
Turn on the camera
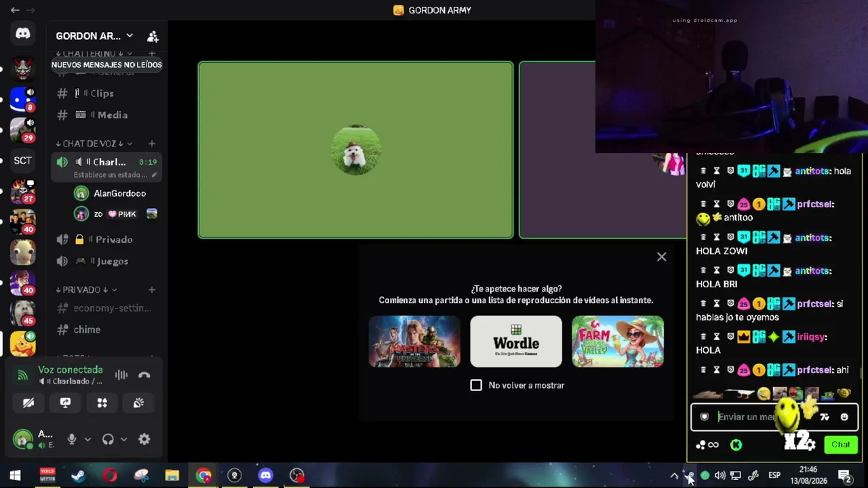coord(28,403)
